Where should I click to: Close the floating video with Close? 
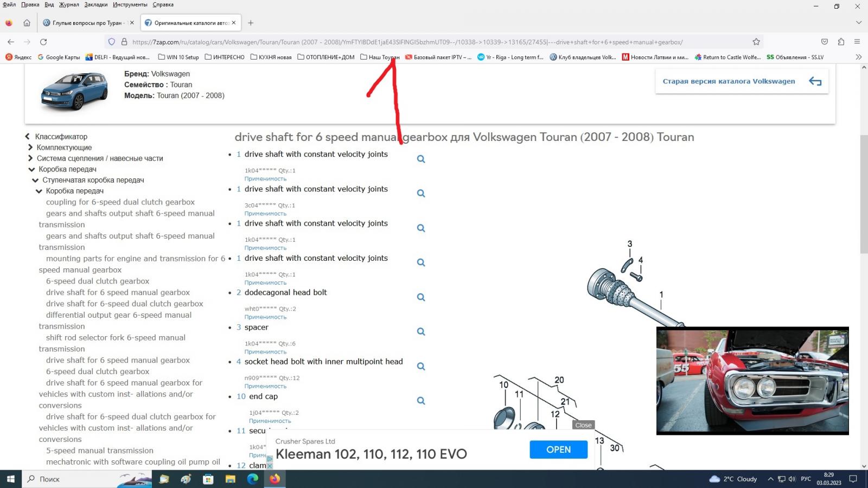tap(583, 425)
